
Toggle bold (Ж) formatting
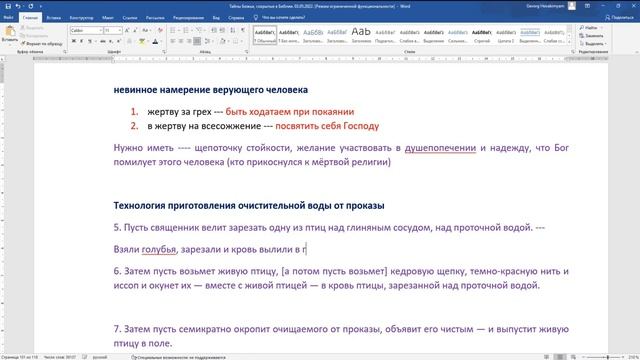(74, 41)
